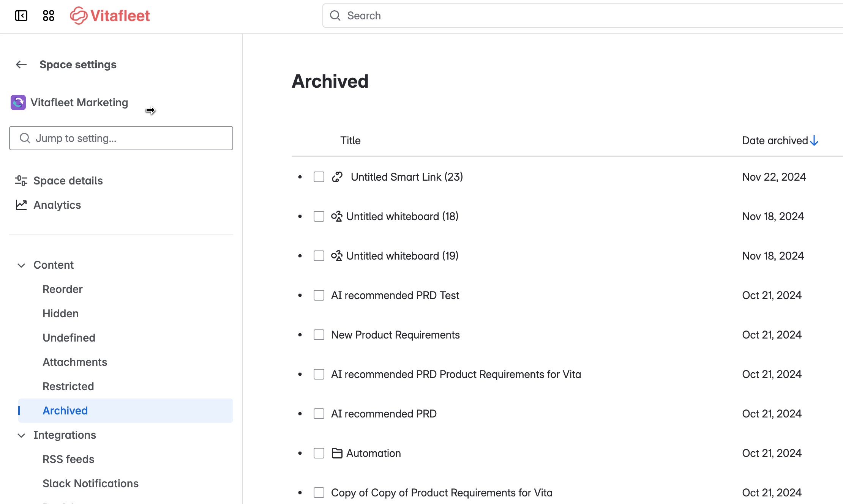Select the AI recommended PRD Test checkbox
Screen dimensions: 843x504
pos(319,296)
